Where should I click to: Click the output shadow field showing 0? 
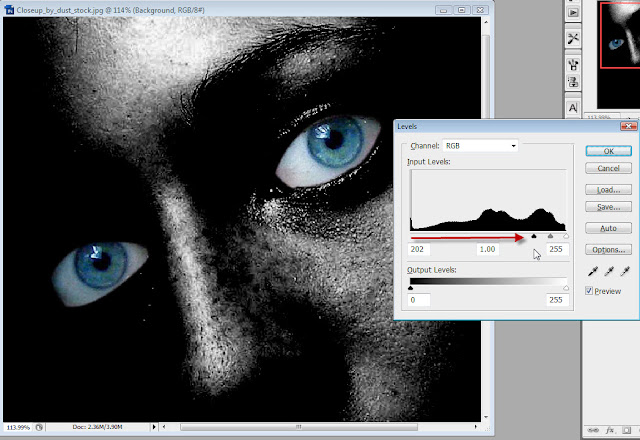(x=419, y=300)
